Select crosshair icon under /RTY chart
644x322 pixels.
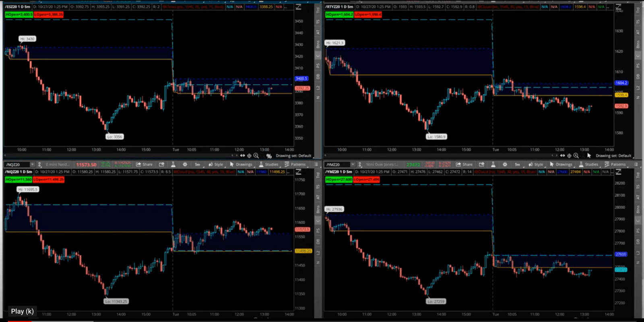pyautogui.click(x=569, y=156)
